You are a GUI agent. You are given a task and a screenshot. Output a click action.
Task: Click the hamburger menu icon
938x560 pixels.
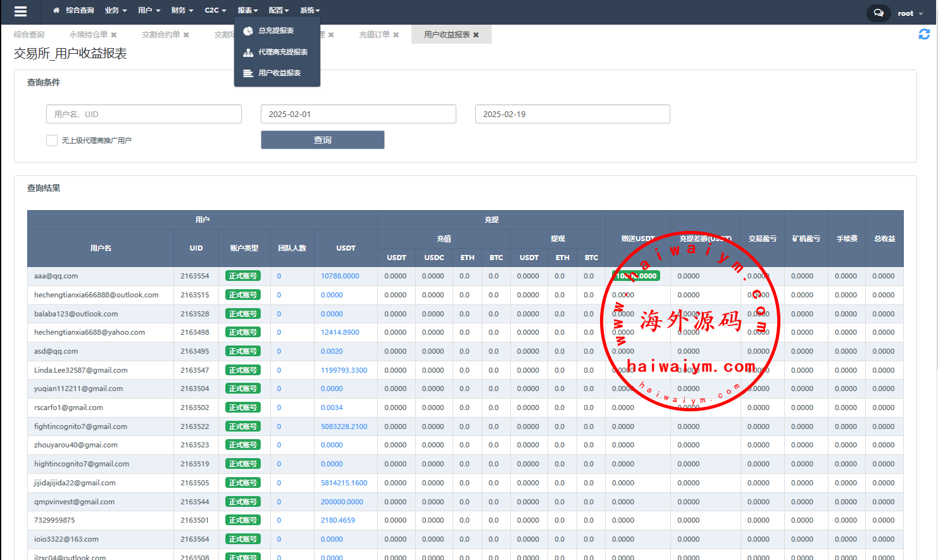tap(20, 11)
